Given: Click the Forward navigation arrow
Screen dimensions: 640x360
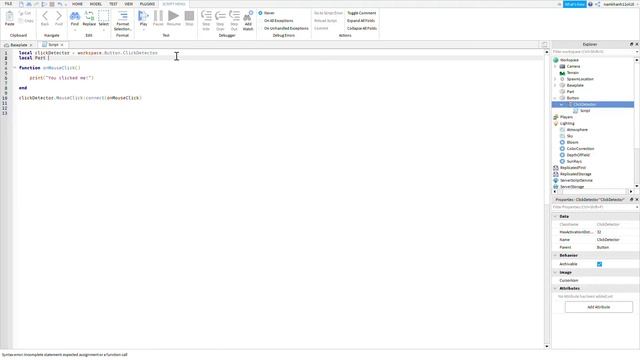Looking at the screenshot, I should click(x=59, y=16).
